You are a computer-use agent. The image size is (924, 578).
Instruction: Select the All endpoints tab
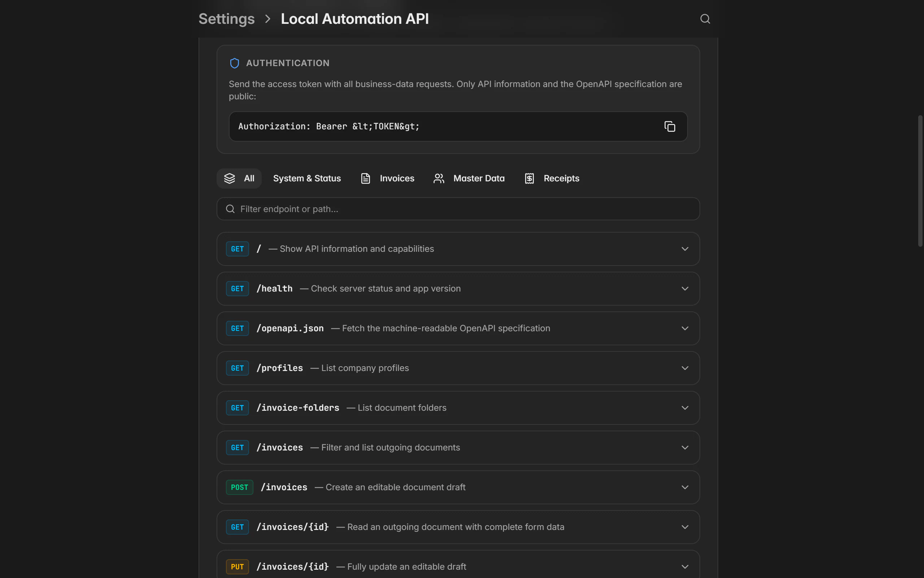(239, 178)
